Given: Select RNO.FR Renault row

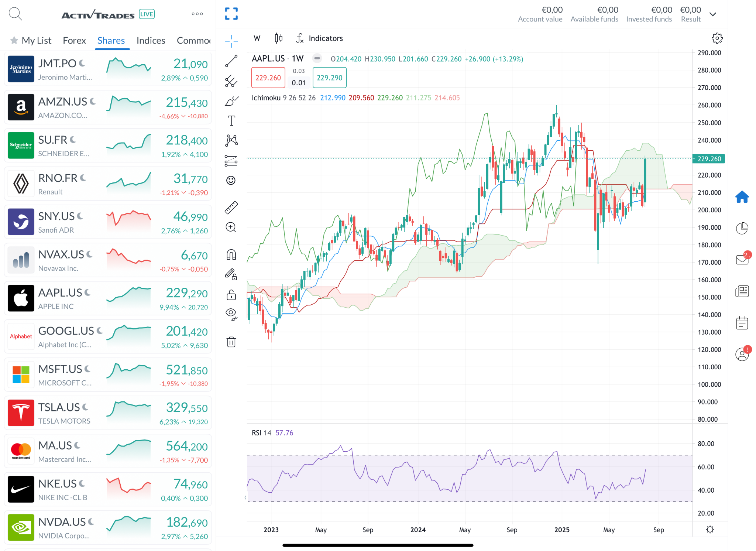Looking at the screenshot, I should coord(108,184).
